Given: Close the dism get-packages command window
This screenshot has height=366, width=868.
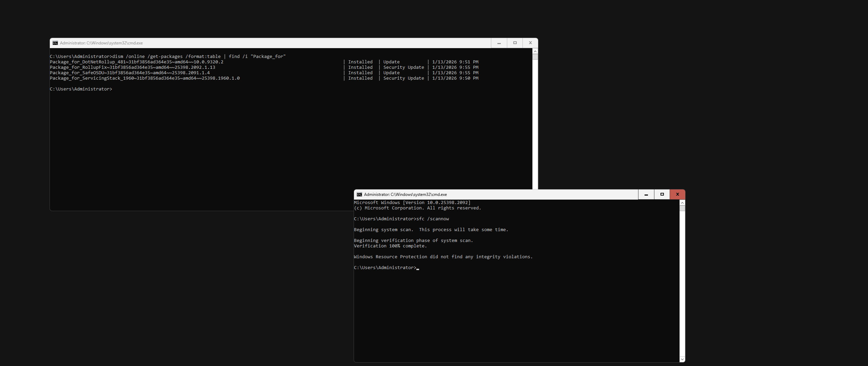Looking at the screenshot, I should pos(530,43).
